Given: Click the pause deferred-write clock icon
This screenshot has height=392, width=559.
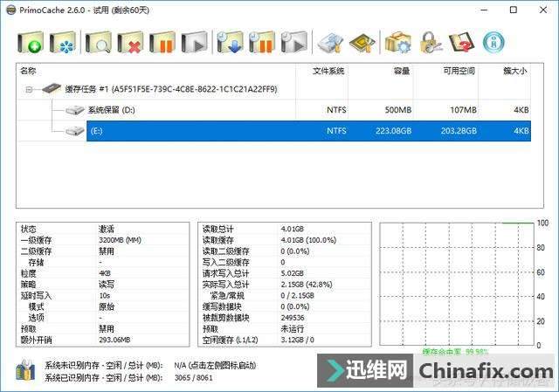Looking at the screenshot, I should click(x=262, y=43).
